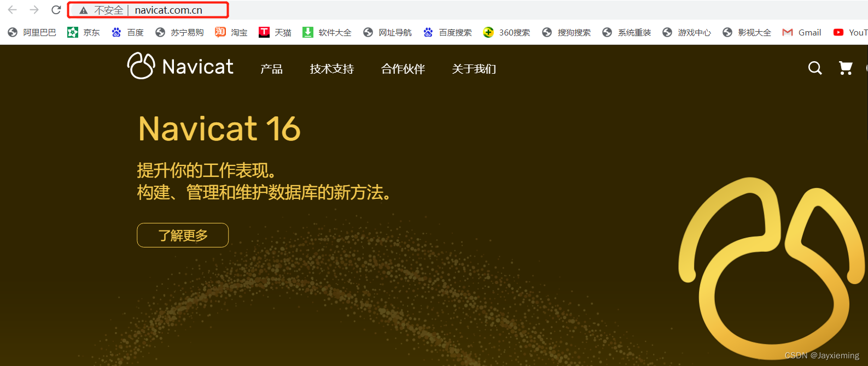Open the 京东 bookmark
868x366 pixels.
pyautogui.click(x=84, y=33)
